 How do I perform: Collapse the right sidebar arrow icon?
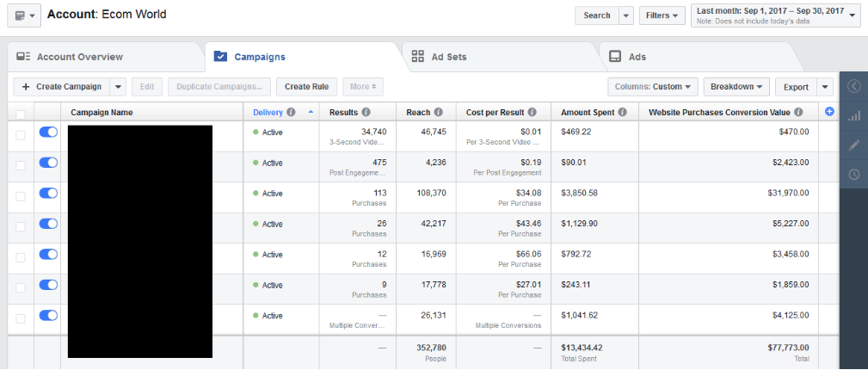click(853, 86)
